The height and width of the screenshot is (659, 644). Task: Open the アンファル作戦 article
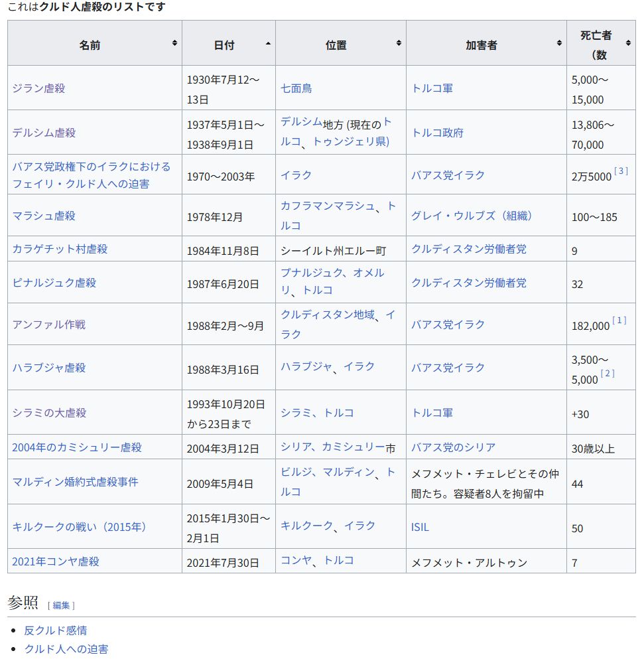coord(49,325)
